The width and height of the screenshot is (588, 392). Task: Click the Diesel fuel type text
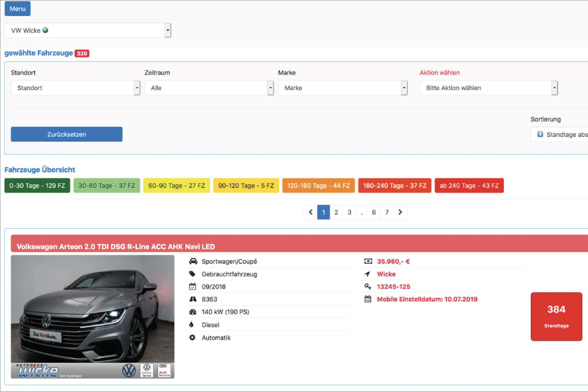coord(210,325)
